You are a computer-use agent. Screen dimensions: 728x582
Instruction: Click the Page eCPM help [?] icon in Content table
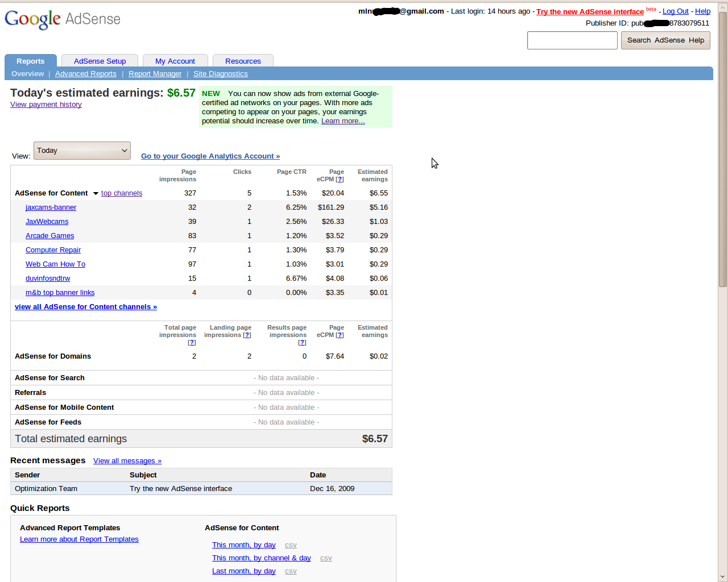point(340,180)
